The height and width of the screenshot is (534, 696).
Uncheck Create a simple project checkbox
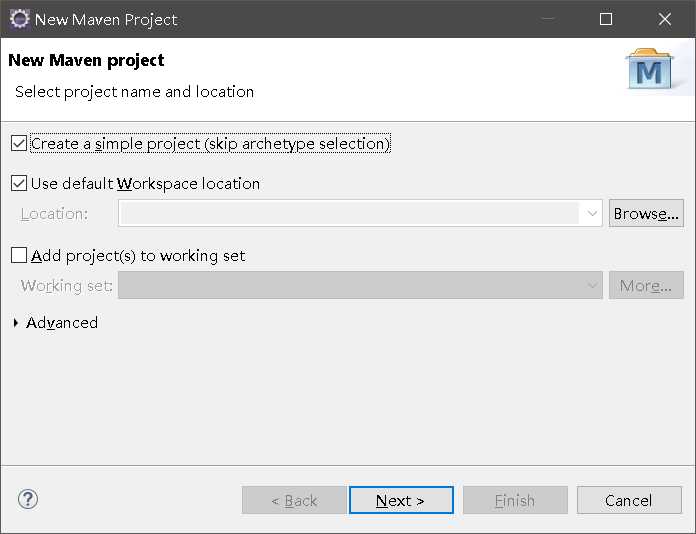tap(19, 143)
